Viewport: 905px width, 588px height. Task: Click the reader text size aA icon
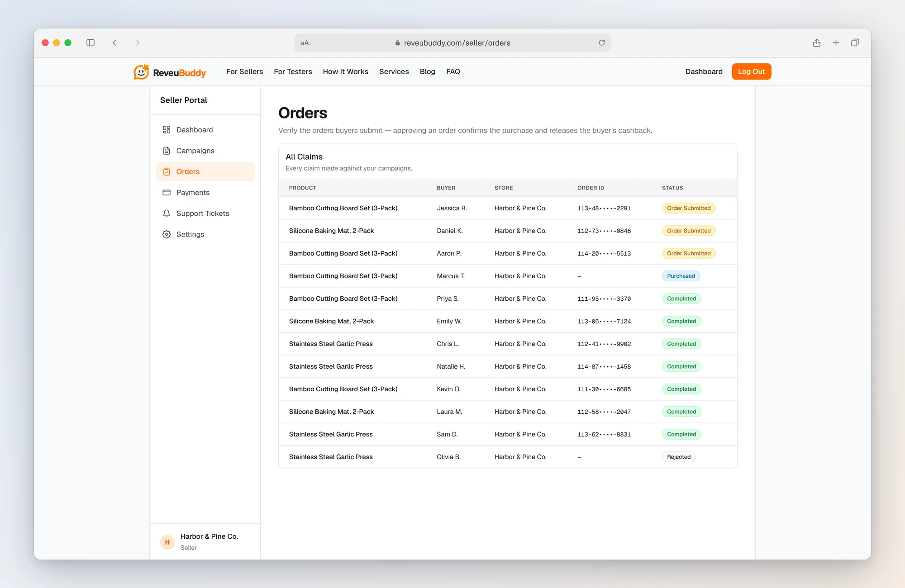(305, 43)
